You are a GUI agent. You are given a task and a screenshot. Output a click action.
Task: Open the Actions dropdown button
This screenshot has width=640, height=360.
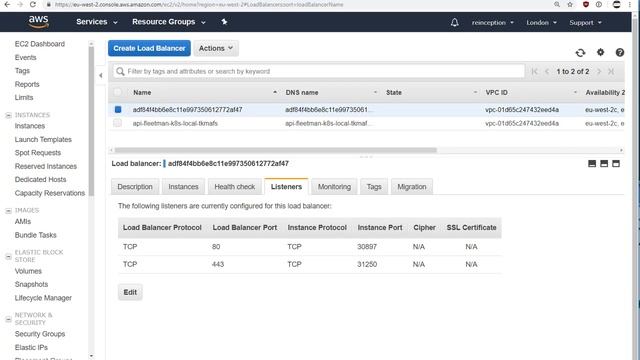(216, 48)
